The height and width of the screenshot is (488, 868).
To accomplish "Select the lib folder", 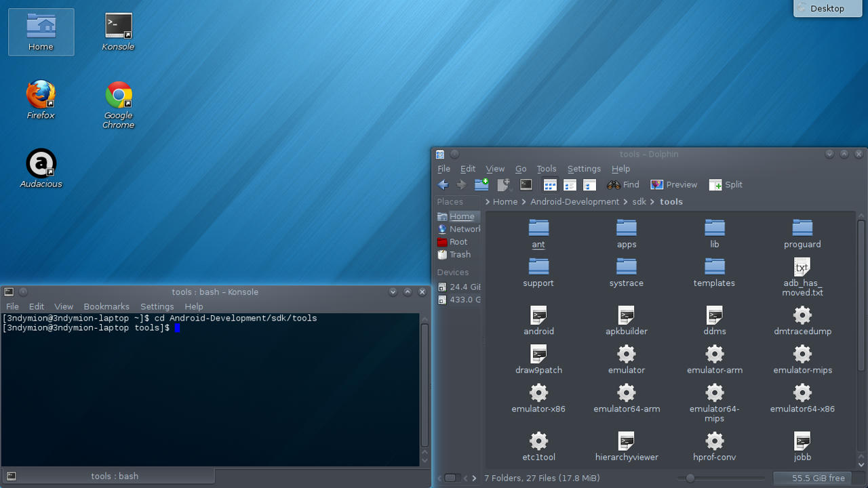I will click(x=715, y=234).
